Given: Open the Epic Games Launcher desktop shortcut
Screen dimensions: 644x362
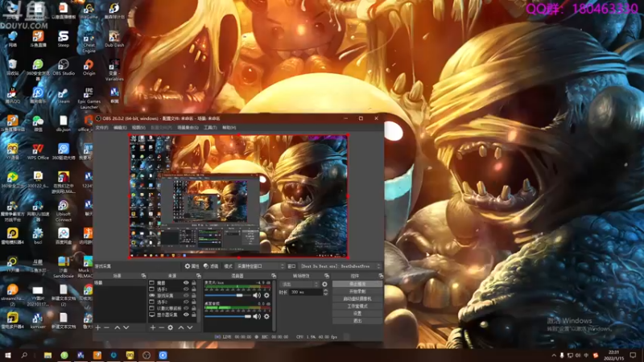Looking at the screenshot, I should tap(89, 98).
